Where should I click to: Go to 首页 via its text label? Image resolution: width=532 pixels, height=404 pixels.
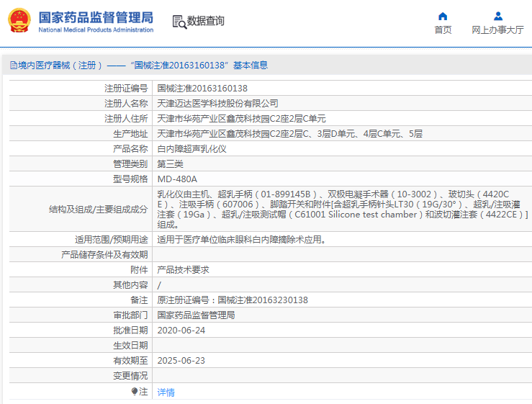tap(443, 30)
